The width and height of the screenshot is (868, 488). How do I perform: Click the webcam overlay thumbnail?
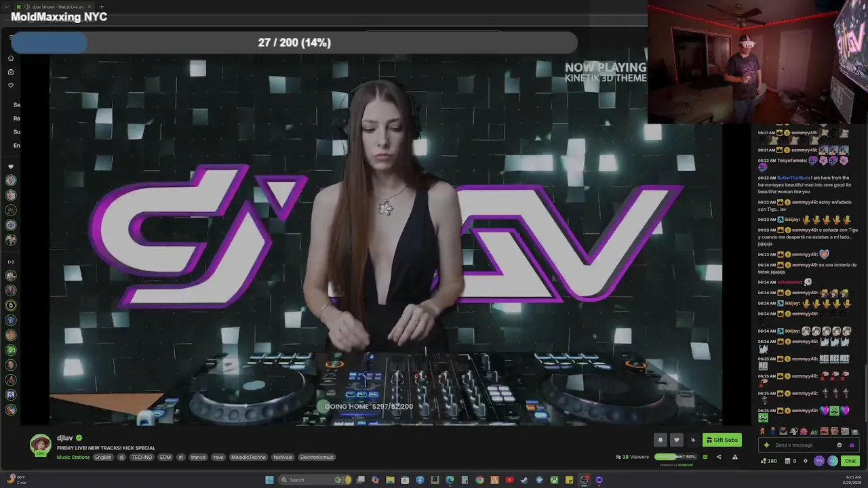pos(757,62)
